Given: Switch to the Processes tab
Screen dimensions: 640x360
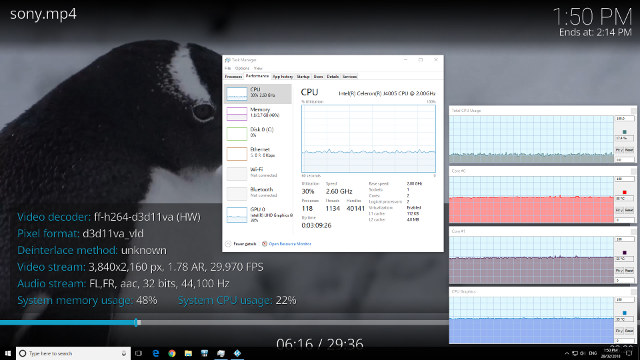Looking at the screenshot, I should click(233, 77).
